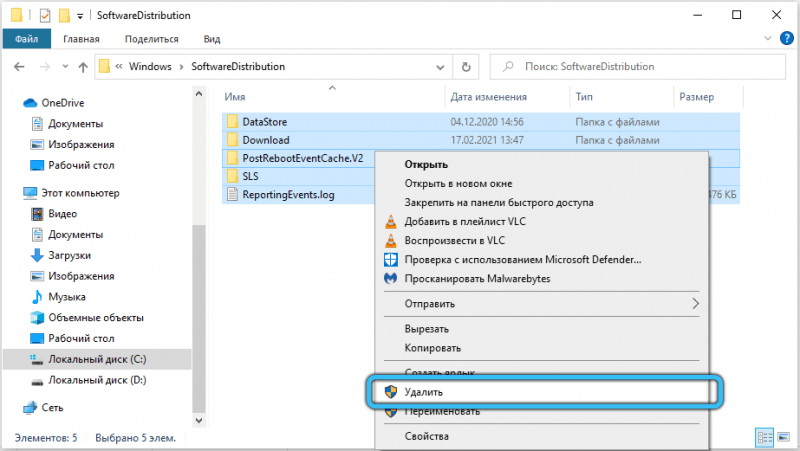
Task: Select the DataStore folder icon
Action: pos(232,121)
